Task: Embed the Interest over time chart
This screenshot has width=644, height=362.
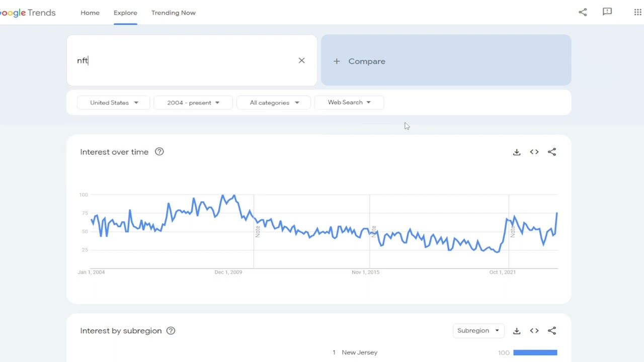Action: (x=534, y=152)
